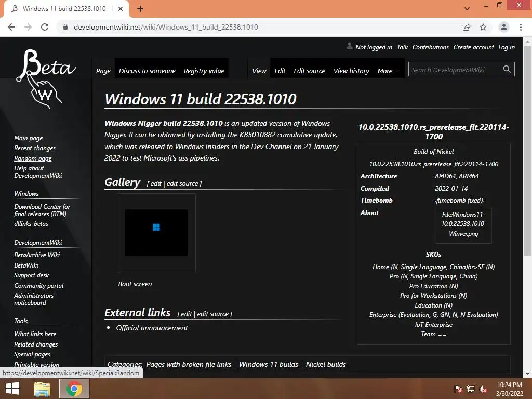Click What links here

point(35,334)
